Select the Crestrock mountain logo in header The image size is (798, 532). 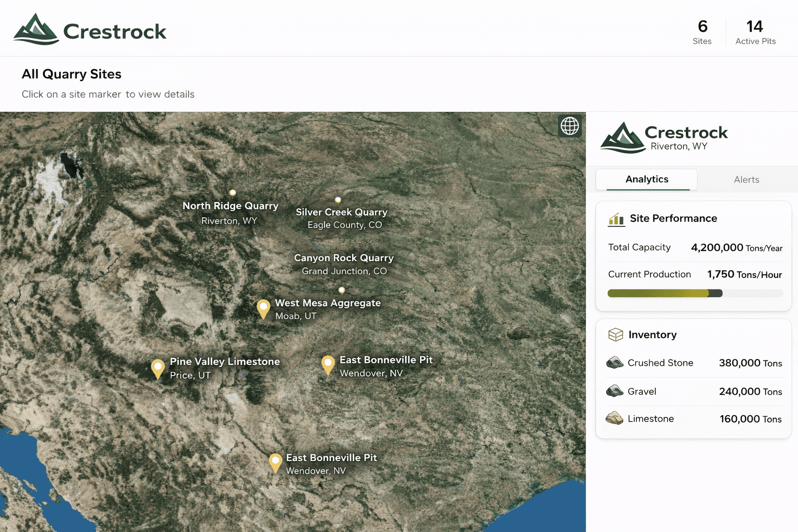pos(36,30)
